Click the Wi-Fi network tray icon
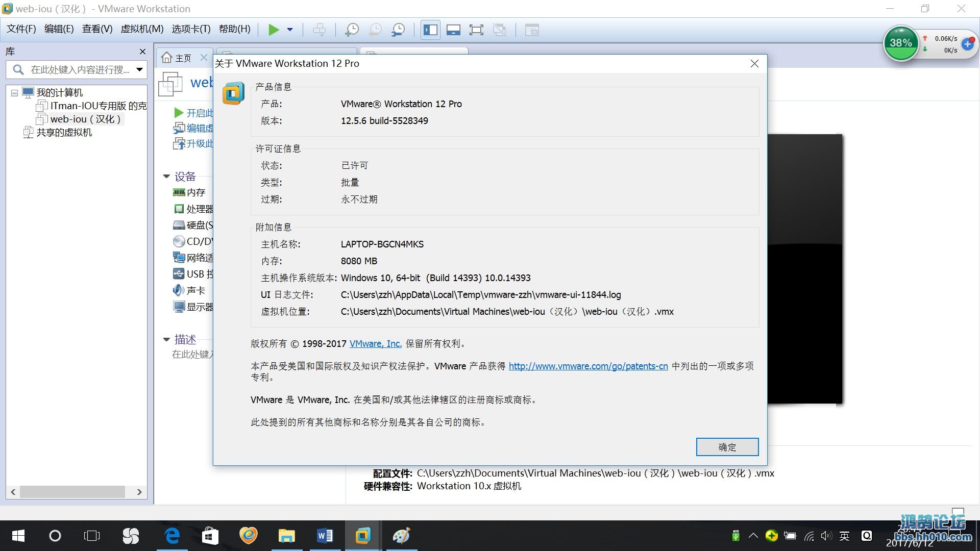 pos(809,536)
